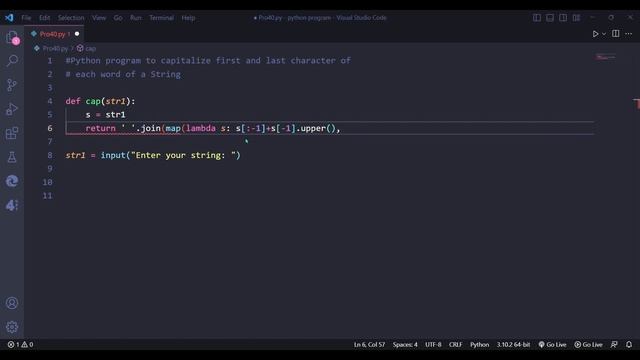This screenshot has width=640, height=360.
Task: Open the Customize Layout control
Action: pos(576,18)
